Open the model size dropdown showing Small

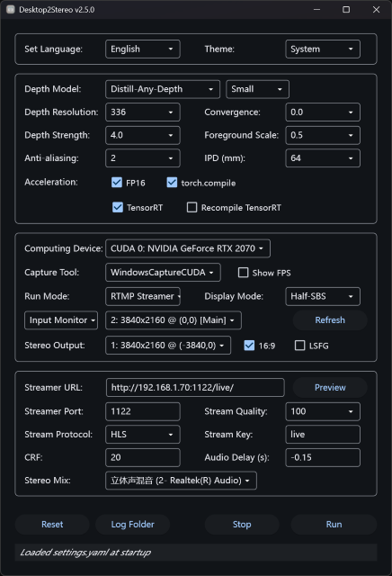[258, 89]
